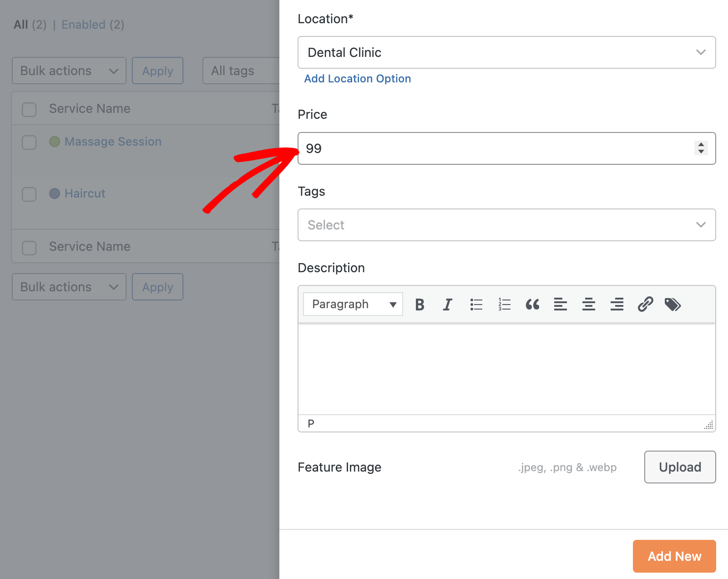The width and height of the screenshot is (728, 579).
Task: Align description text to the left
Action: (x=561, y=305)
